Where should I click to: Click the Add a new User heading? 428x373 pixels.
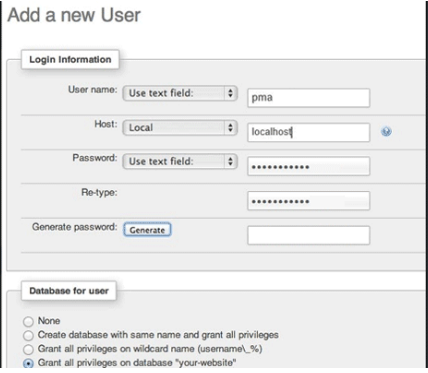(x=74, y=15)
